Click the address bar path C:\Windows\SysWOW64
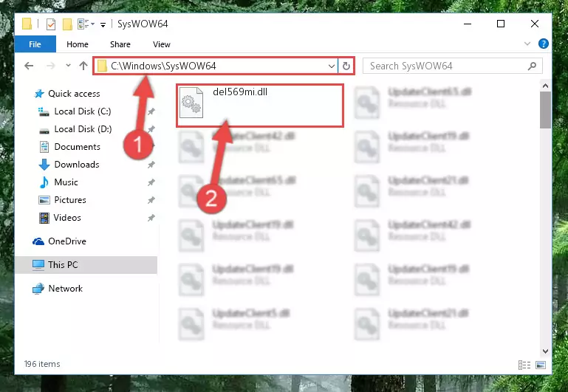Screen dimensions: 568x392 163,66
